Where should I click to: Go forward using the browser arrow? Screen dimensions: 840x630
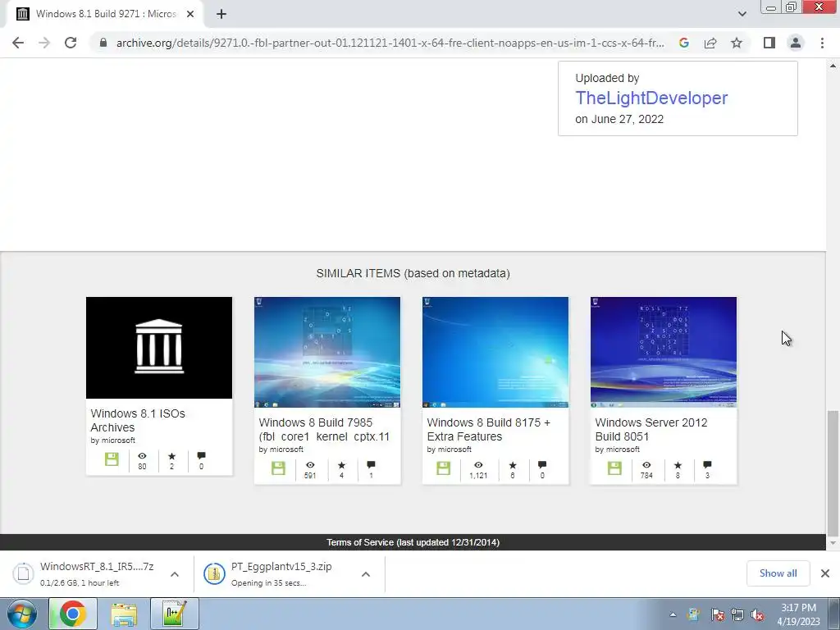(x=44, y=43)
